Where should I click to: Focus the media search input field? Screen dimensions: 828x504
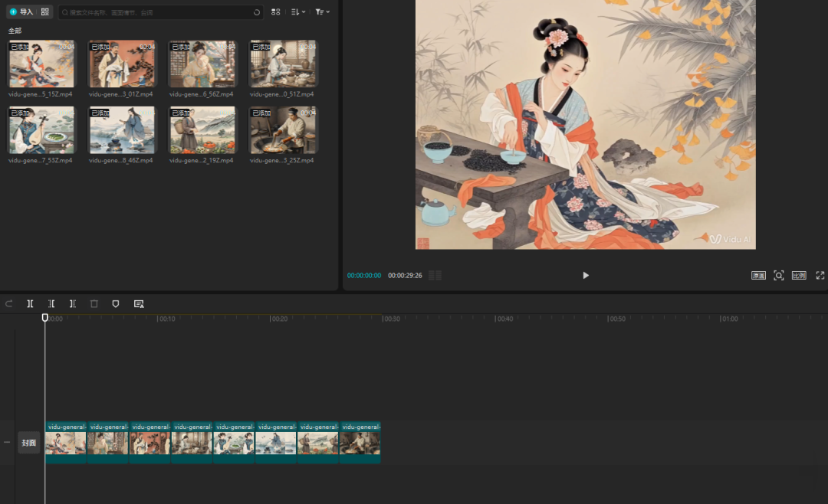coord(159,12)
